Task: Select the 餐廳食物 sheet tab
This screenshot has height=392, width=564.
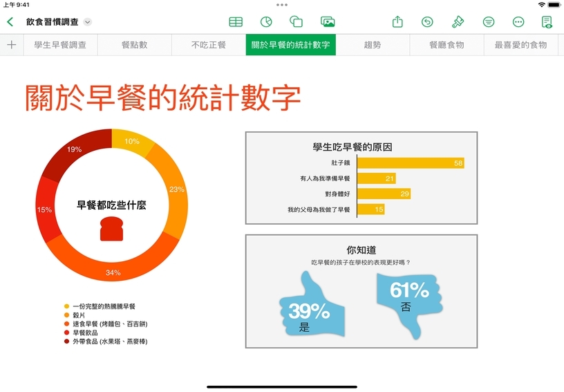Action: 446,45
